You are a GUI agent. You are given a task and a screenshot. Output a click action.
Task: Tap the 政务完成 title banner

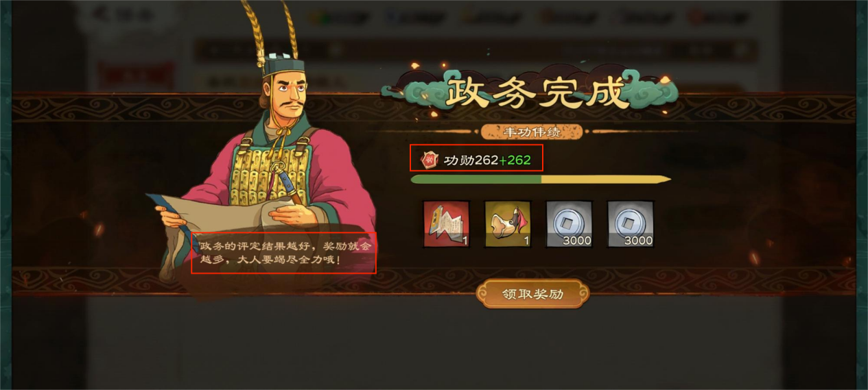tap(537, 93)
